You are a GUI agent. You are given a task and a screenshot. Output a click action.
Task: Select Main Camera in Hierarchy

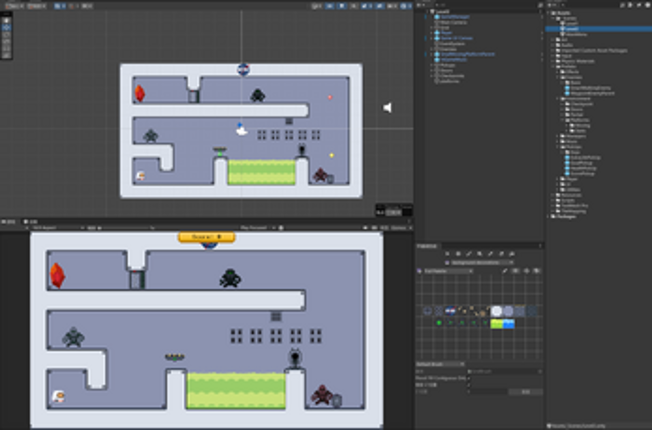(453, 22)
